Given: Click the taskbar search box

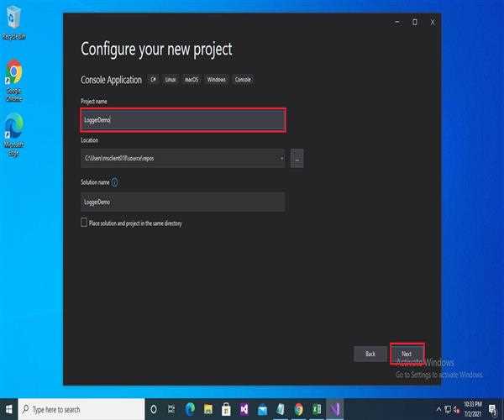Looking at the screenshot, I should [x=80, y=409].
